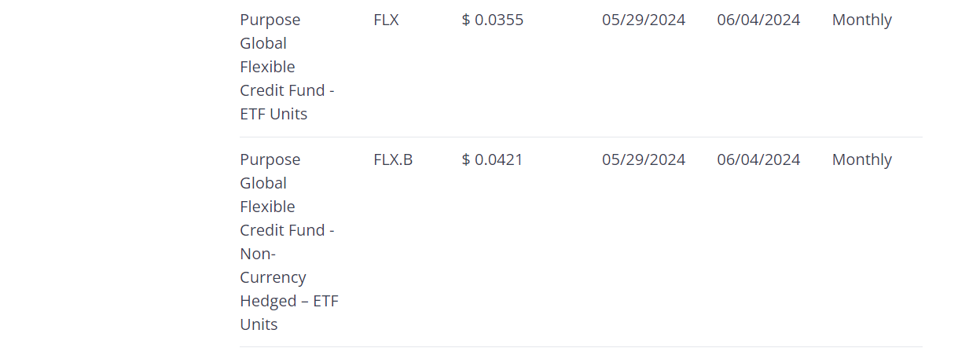Screen dimensions: 980x348
Task: Click the FLX ticker symbol
Action: point(386,20)
